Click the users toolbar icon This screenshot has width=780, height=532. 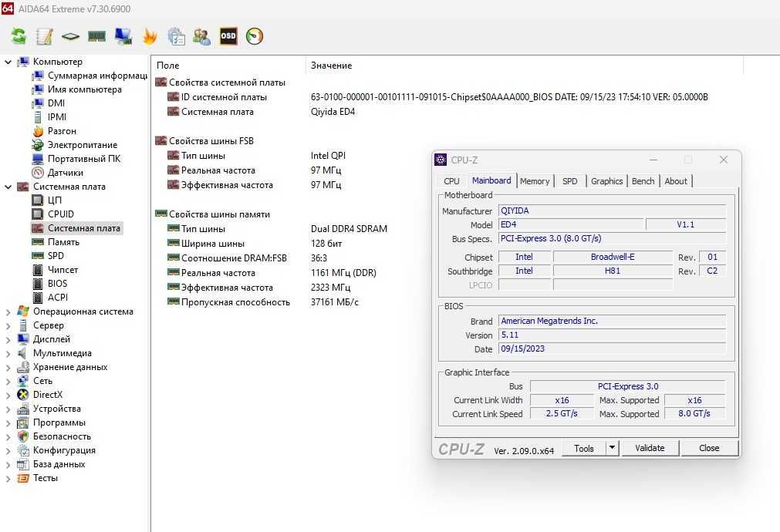pos(202,35)
